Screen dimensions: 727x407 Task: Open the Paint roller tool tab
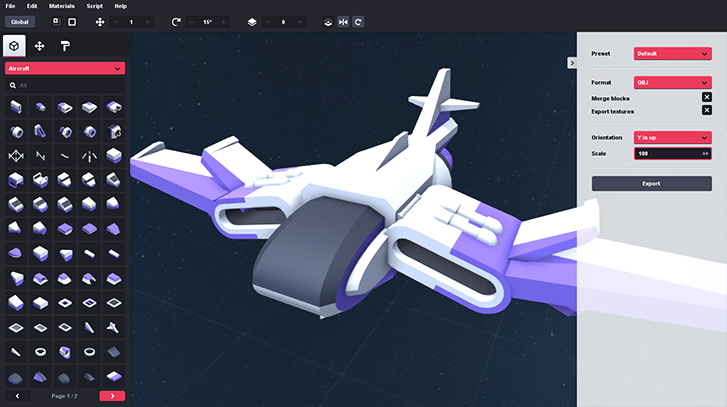pos(65,46)
